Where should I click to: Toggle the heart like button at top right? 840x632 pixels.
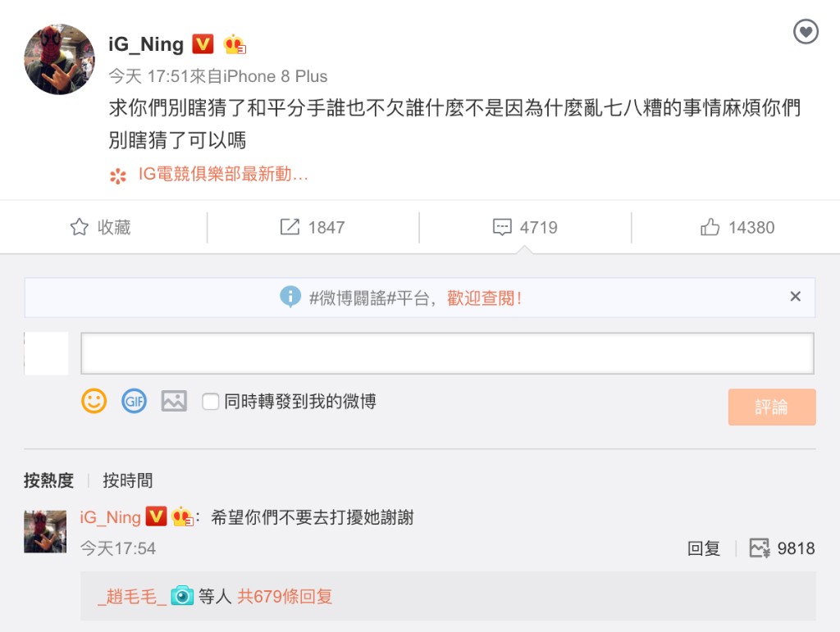[806, 32]
